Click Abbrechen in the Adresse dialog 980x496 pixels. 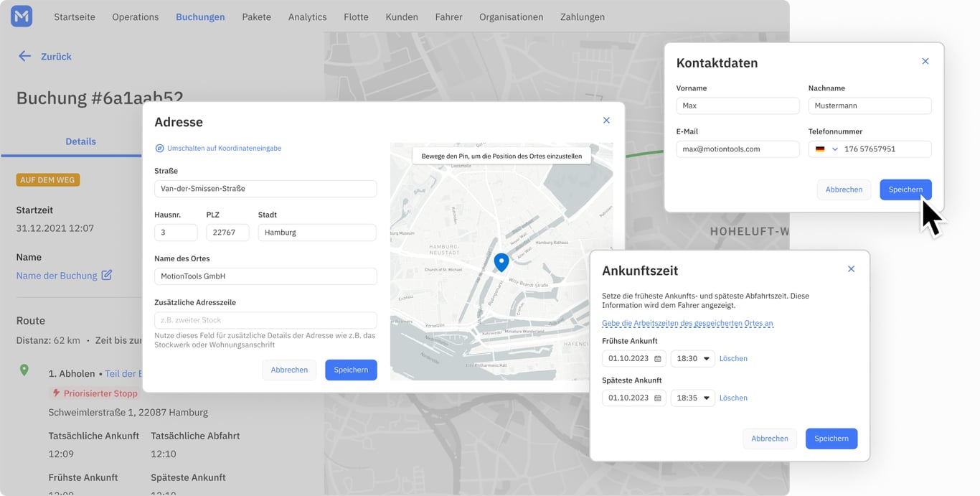tap(289, 370)
